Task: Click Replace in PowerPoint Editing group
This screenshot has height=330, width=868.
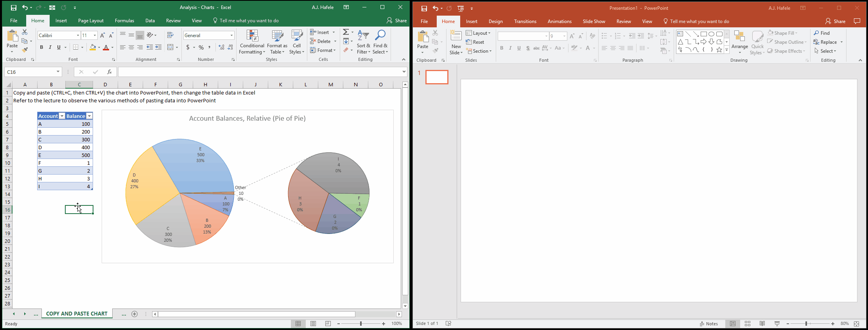Action: click(x=825, y=42)
